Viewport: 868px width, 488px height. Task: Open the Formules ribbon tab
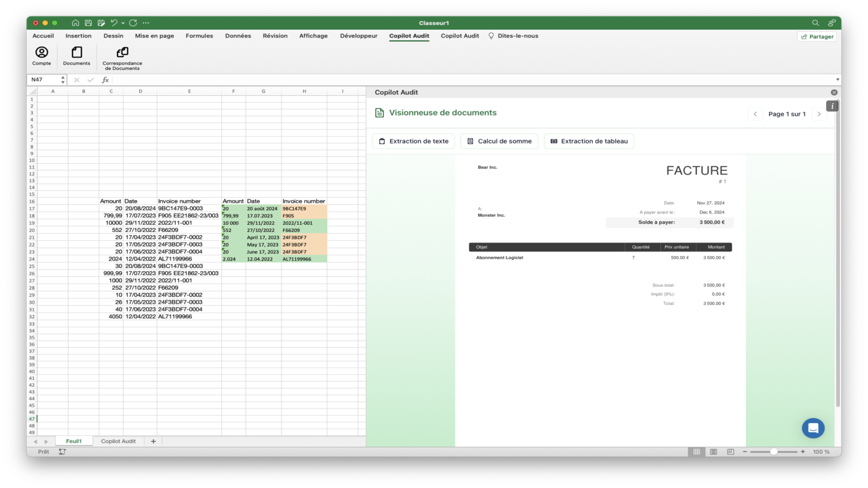[200, 36]
